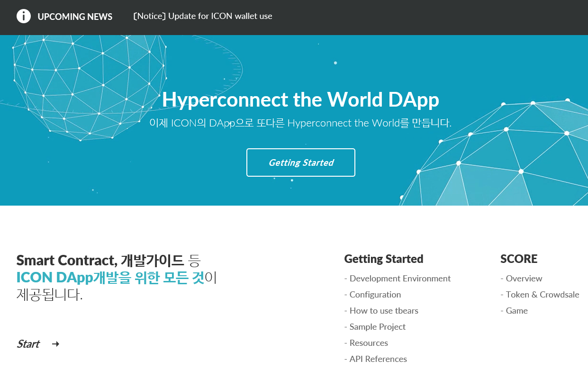Open the Development Environment link
This screenshot has width=588, height=370.
tap(398, 279)
